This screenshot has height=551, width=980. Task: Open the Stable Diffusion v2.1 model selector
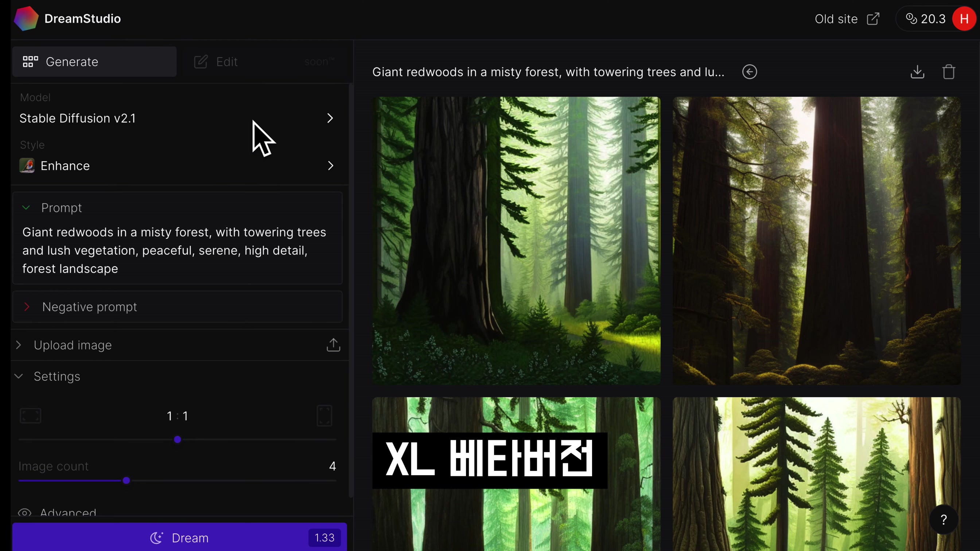177,118
